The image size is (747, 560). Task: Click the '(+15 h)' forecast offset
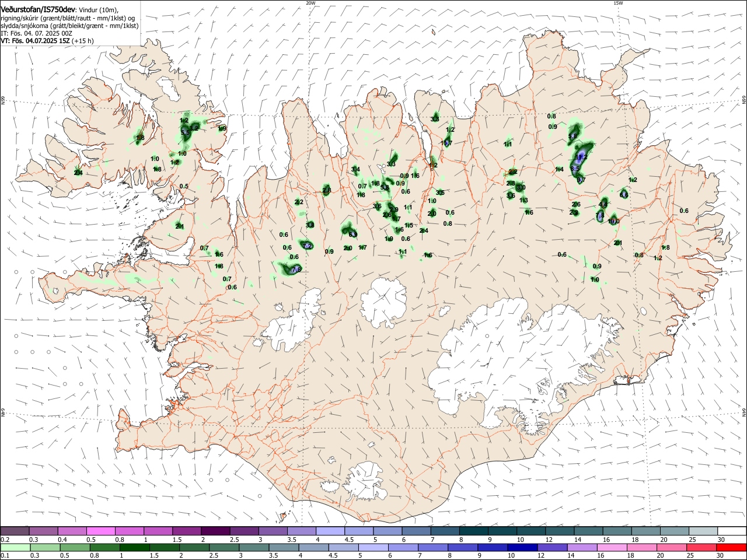pos(83,41)
